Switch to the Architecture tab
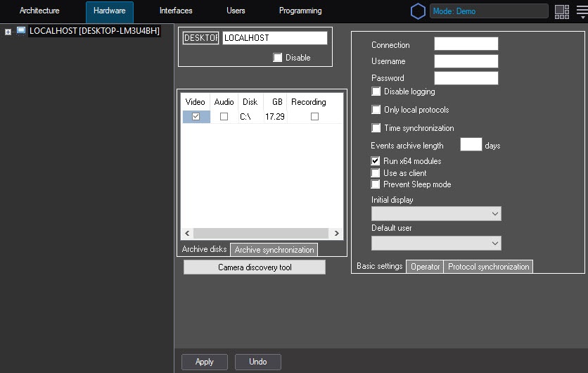588x373 pixels. click(x=39, y=11)
